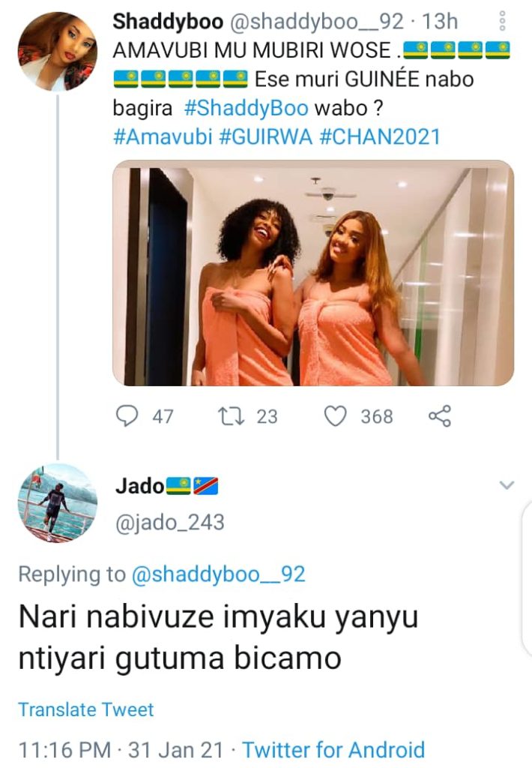Open the 11:16 PM 31 Jan 21 timestamp
This screenshot has width=532, height=768.
coord(121,750)
